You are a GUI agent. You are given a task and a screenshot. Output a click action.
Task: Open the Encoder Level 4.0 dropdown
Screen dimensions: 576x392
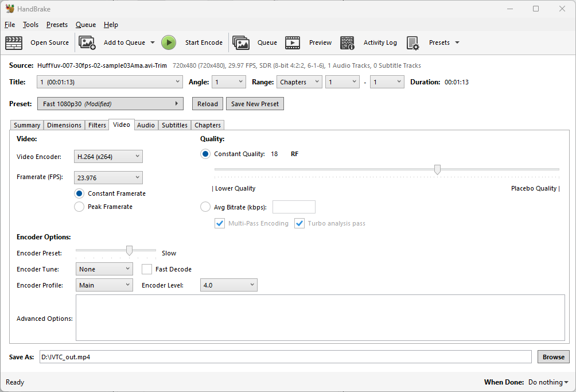tap(228, 285)
